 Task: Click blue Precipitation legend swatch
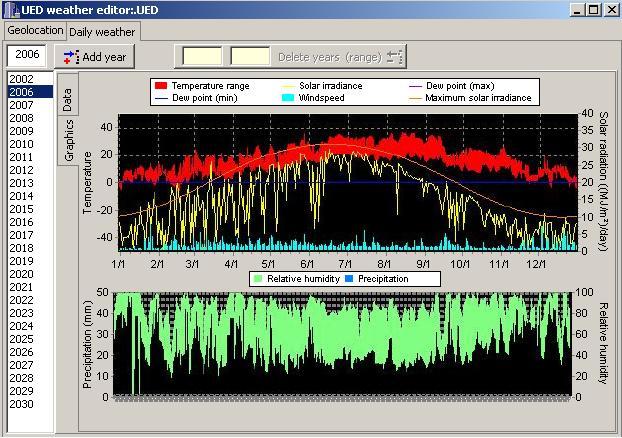[349, 279]
